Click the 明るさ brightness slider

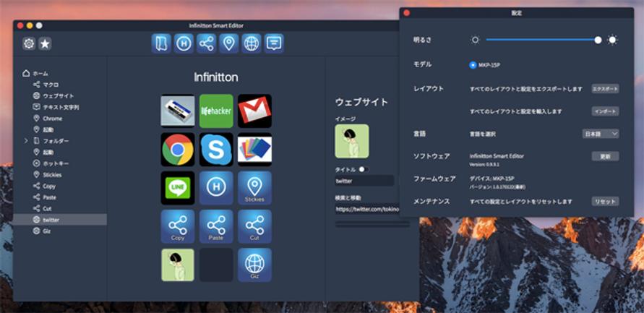coord(541,40)
